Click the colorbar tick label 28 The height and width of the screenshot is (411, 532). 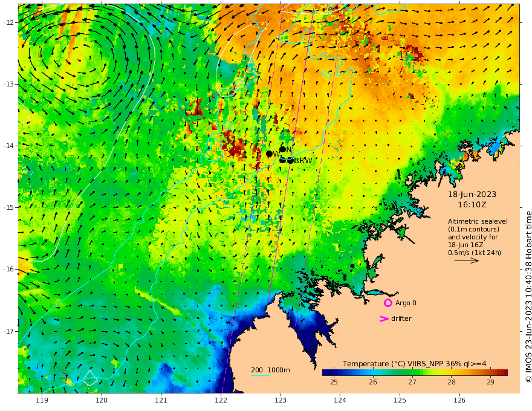(451, 382)
